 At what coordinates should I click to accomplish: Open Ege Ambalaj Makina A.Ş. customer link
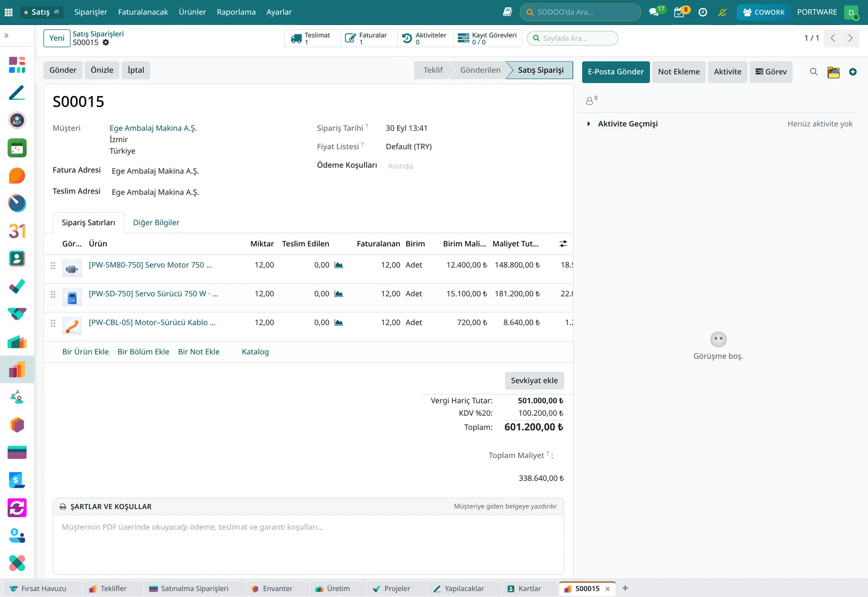(x=153, y=128)
